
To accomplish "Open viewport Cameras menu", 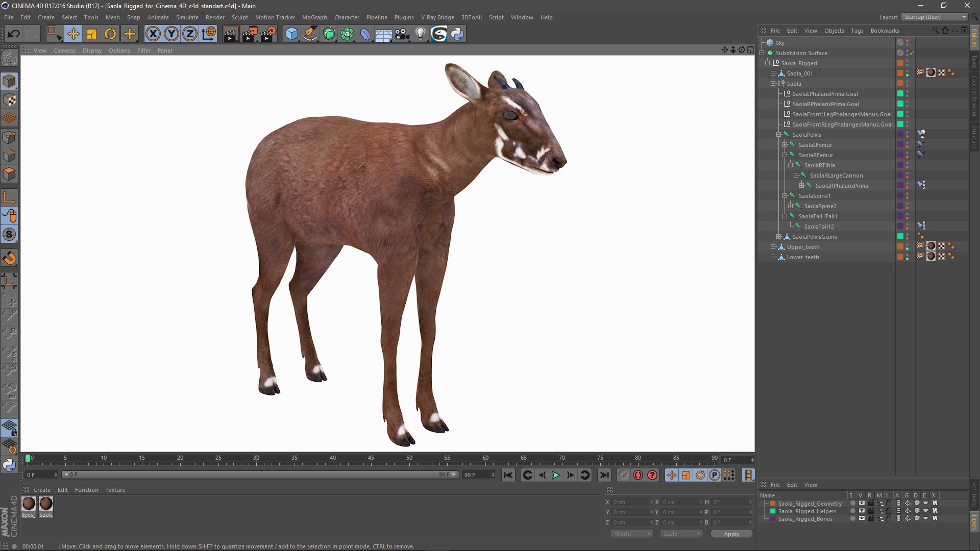I will 64,51.
